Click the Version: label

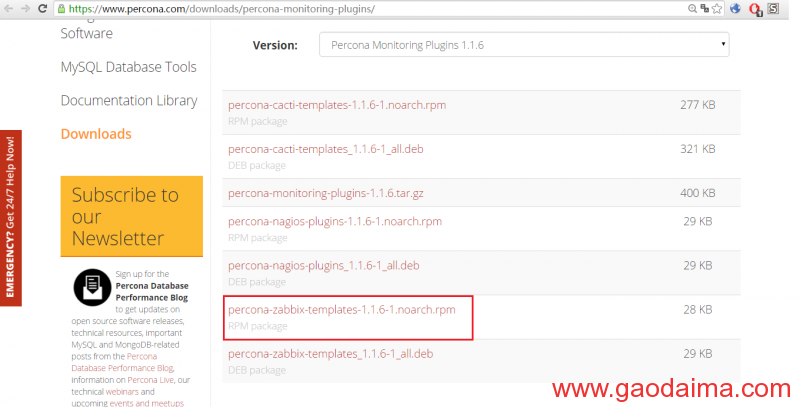pos(275,45)
